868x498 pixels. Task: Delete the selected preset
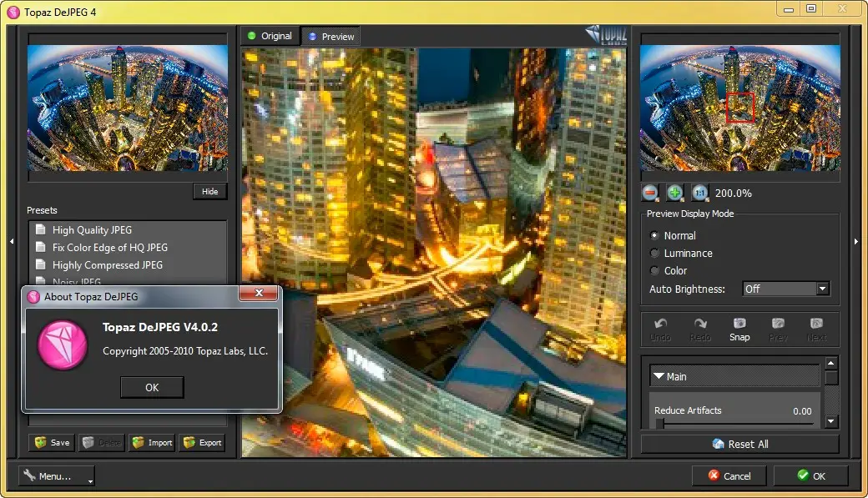102,443
